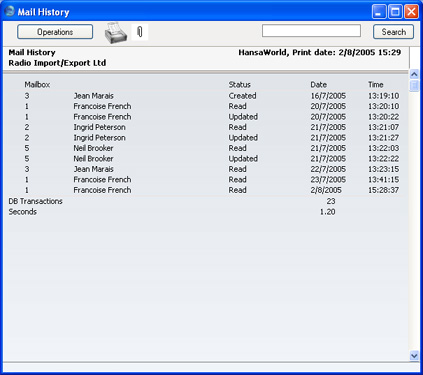Open the Operations menu button
Screen dimensions: 423x375
coord(55,32)
